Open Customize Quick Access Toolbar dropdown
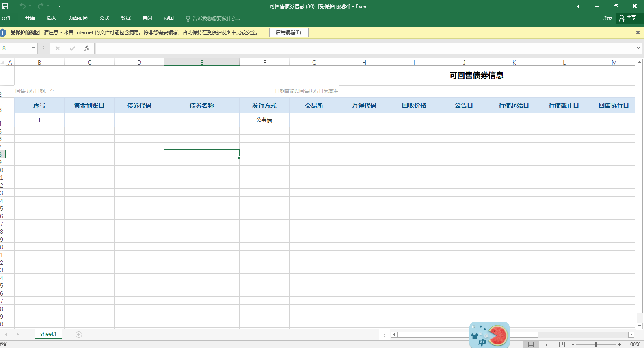Viewport: 644px width, 348px height. pos(59,6)
